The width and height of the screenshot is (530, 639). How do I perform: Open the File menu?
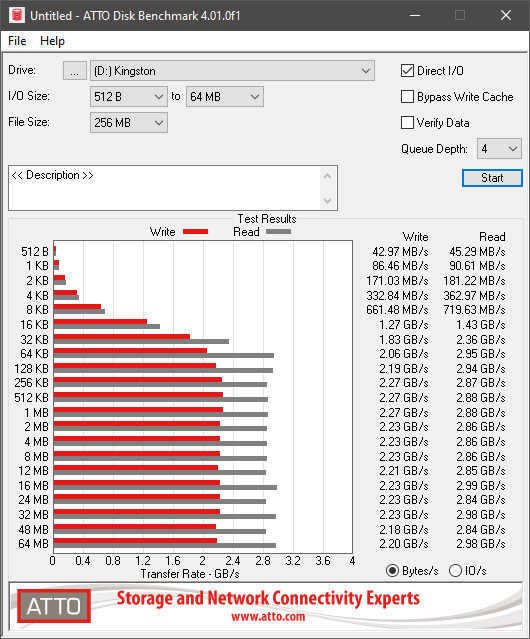click(17, 41)
